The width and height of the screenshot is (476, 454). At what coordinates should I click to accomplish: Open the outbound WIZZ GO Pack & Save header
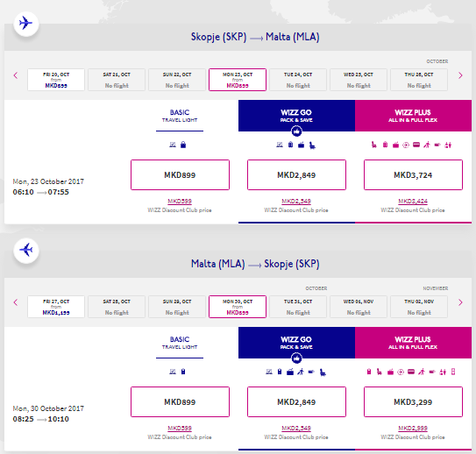point(296,116)
